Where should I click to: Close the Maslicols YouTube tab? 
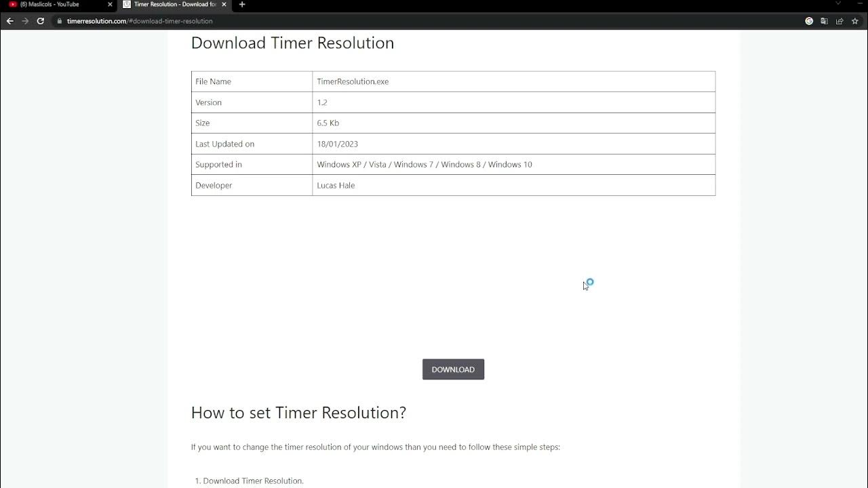pyautogui.click(x=110, y=4)
